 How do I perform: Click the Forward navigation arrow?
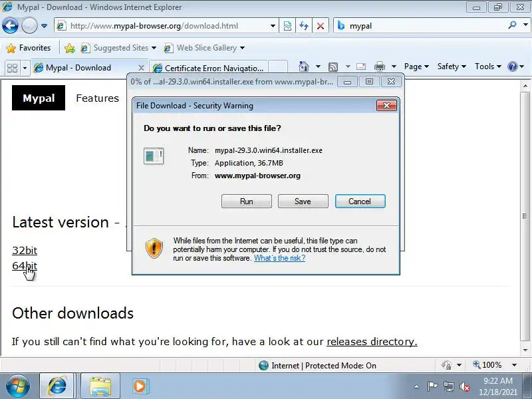[x=29, y=25]
